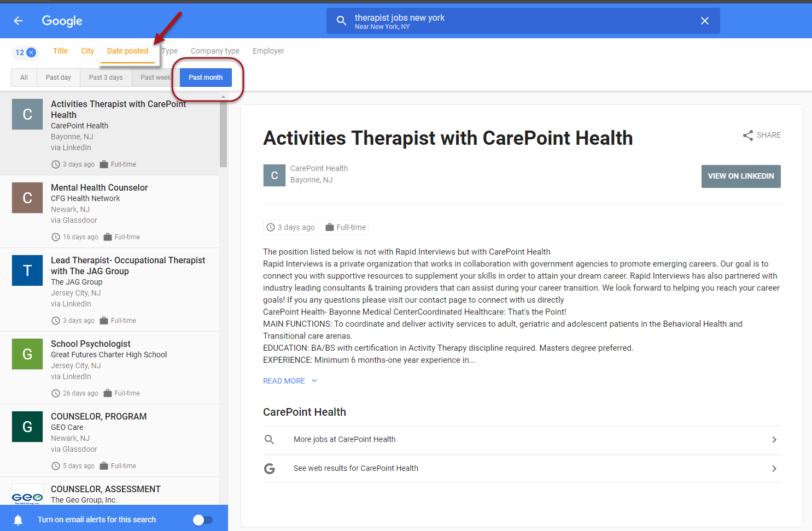812x531 pixels.
Task: Click the search magnifier icon
Action: click(341, 21)
